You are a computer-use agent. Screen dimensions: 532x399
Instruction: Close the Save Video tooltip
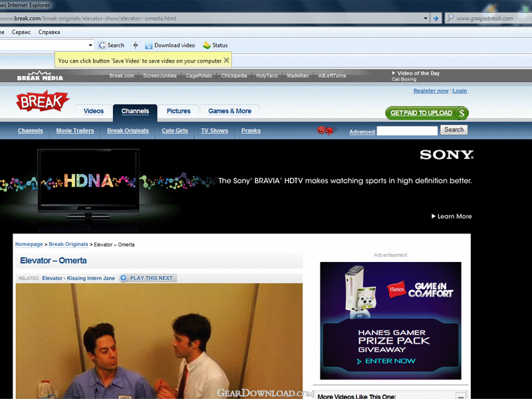coord(226,60)
